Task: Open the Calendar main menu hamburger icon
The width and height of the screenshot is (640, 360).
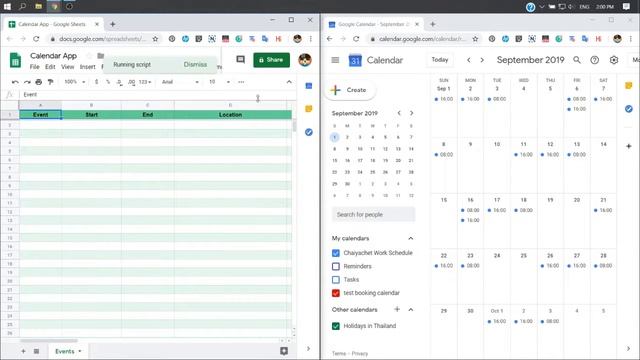Action: [x=335, y=60]
